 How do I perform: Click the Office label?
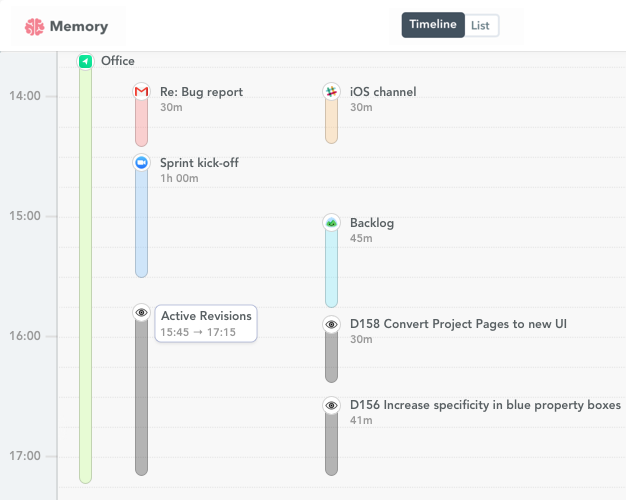[x=118, y=61]
